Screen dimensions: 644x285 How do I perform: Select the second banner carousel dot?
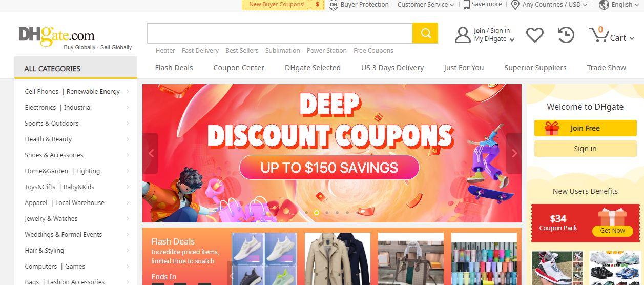(317, 212)
